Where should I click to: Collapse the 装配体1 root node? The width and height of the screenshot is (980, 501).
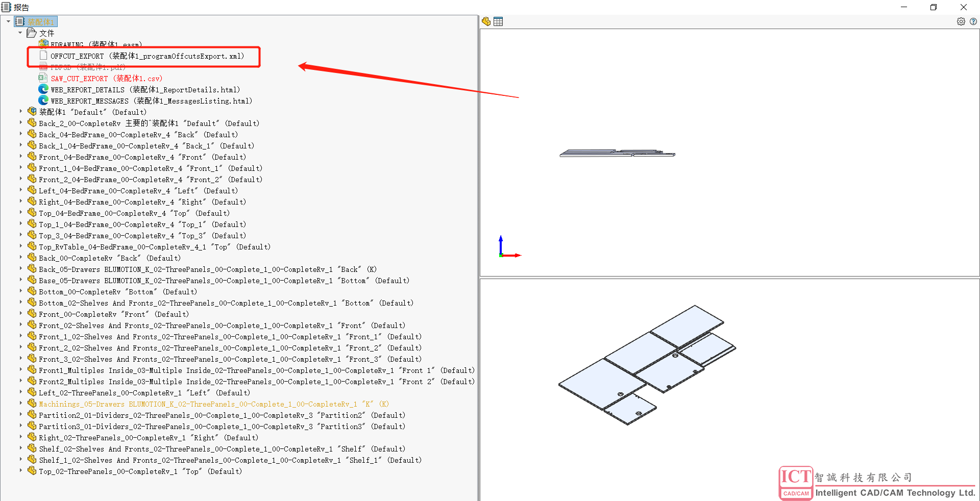pyautogui.click(x=8, y=21)
